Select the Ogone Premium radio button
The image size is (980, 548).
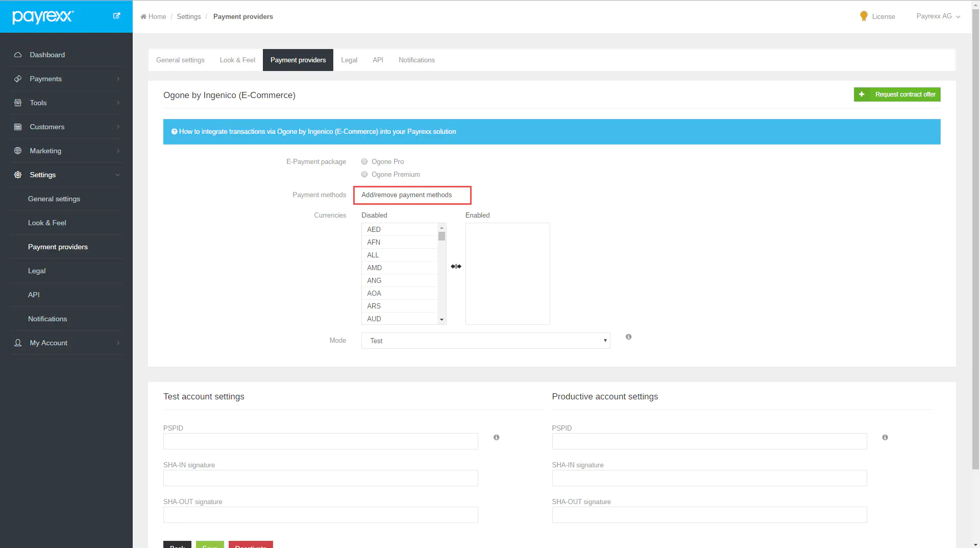tap(364, 175)
